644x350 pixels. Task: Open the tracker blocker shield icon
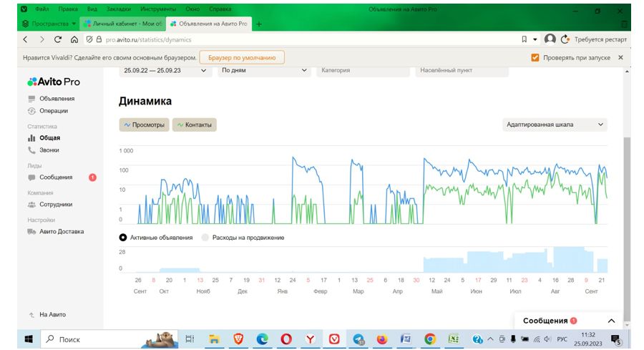[89, 39]
